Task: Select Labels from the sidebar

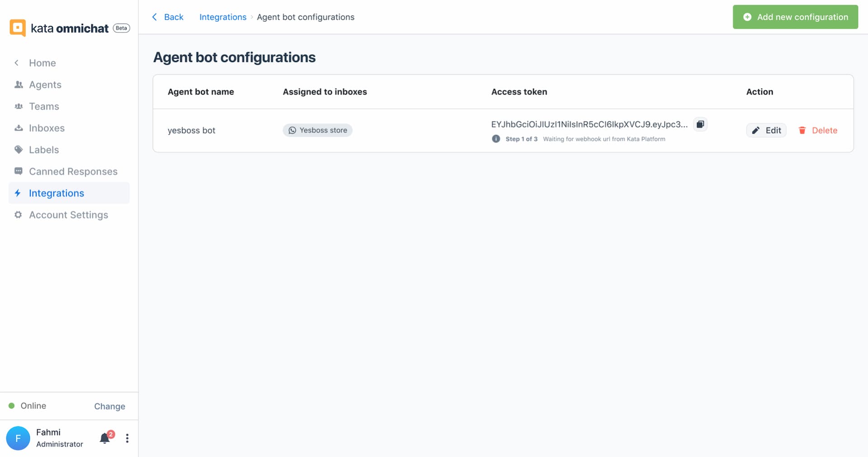Action: [44, 150]
